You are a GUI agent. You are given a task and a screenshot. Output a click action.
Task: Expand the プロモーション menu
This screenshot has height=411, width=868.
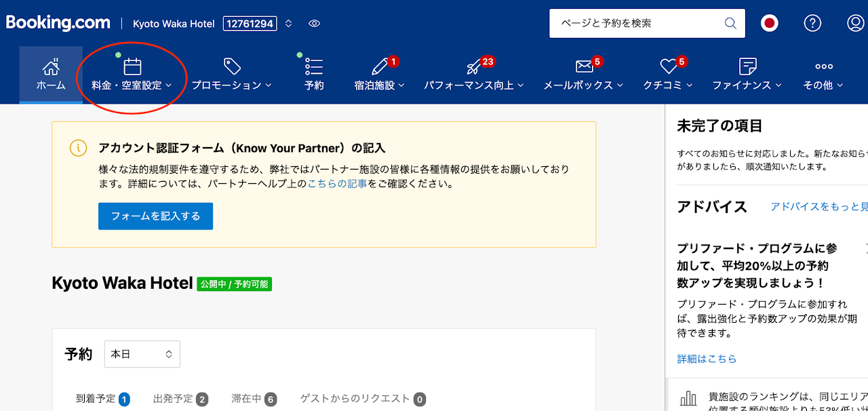pyautogui.click(x=231, y=75)
